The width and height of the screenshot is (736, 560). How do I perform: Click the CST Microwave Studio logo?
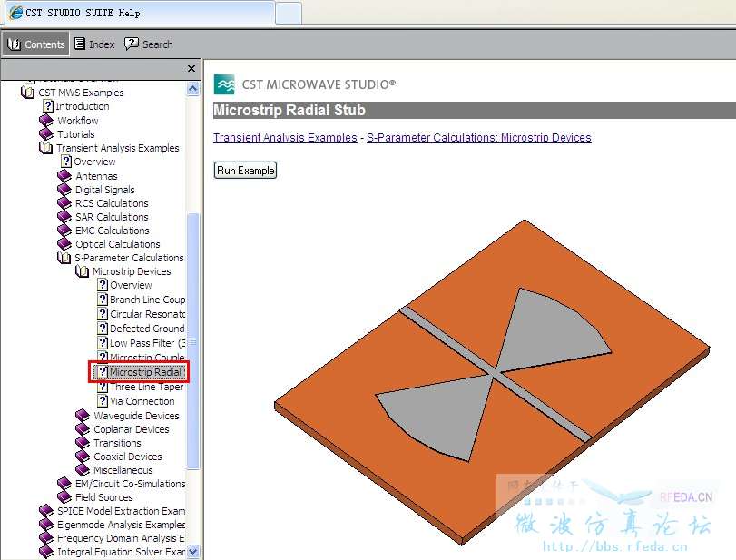tap(223, 84)
